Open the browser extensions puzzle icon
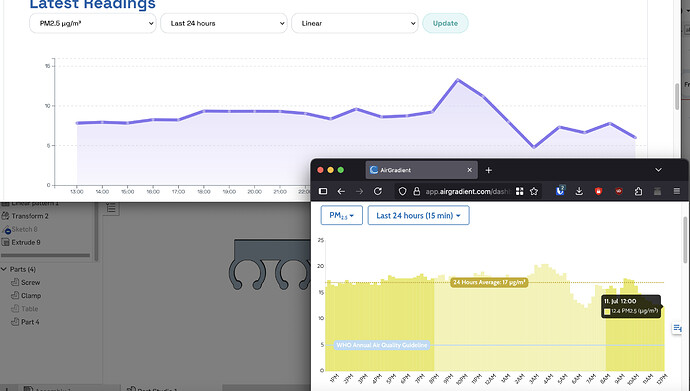 pyautogui.click(x=638, y=191)
